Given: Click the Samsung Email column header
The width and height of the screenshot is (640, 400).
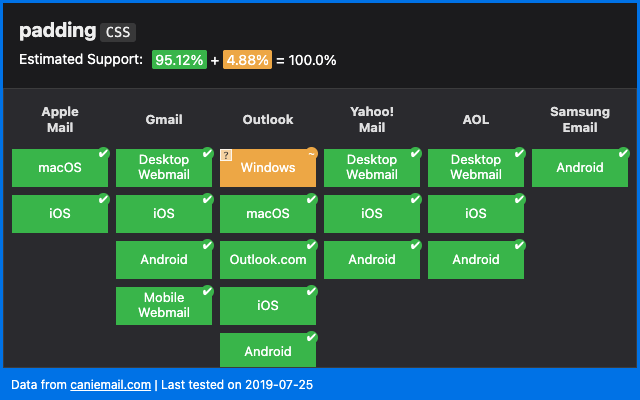Looking at the screenshot, I should tap(580, 120).
